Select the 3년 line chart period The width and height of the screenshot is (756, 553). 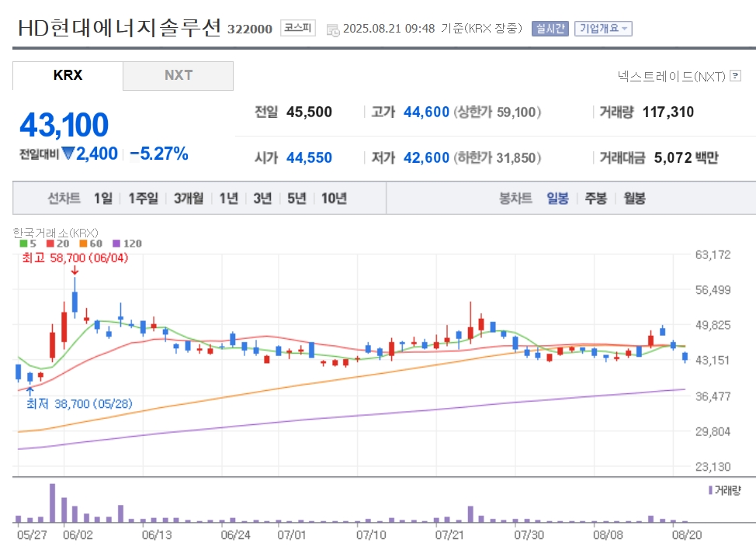(x=263, y=198)
